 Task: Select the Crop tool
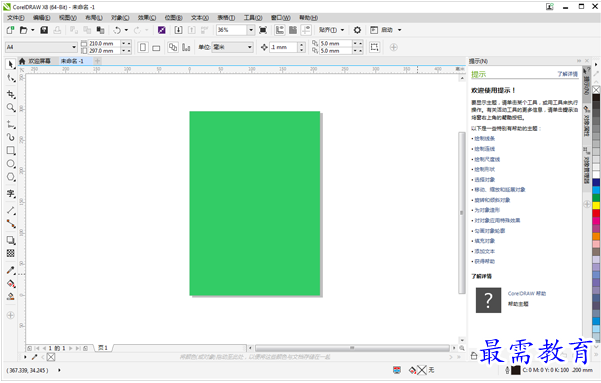11,94
